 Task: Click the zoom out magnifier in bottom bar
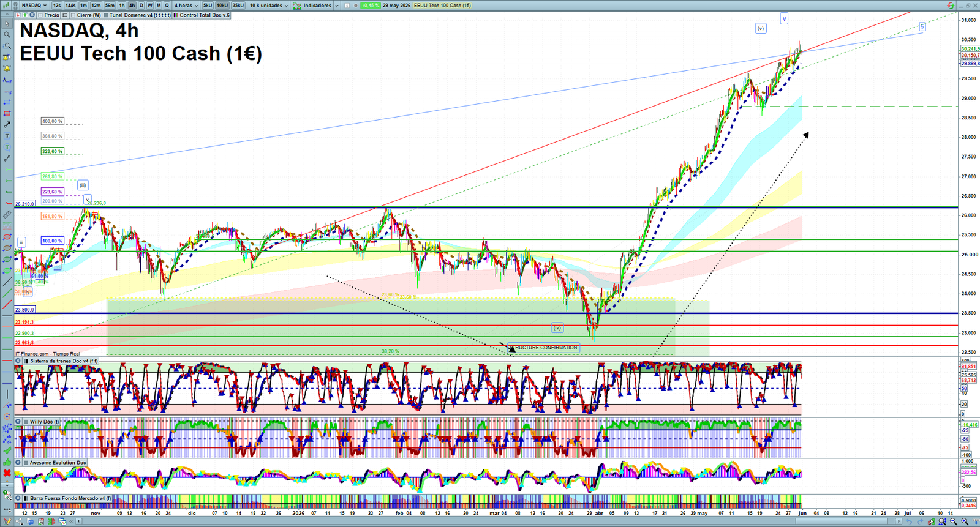click(x=953, y=521)
